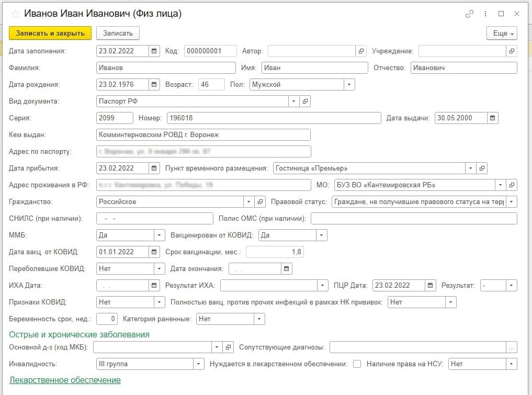The height and width of the screenshot is (395, 532).
Task: Click the Отчество input field
Action: 464,67
